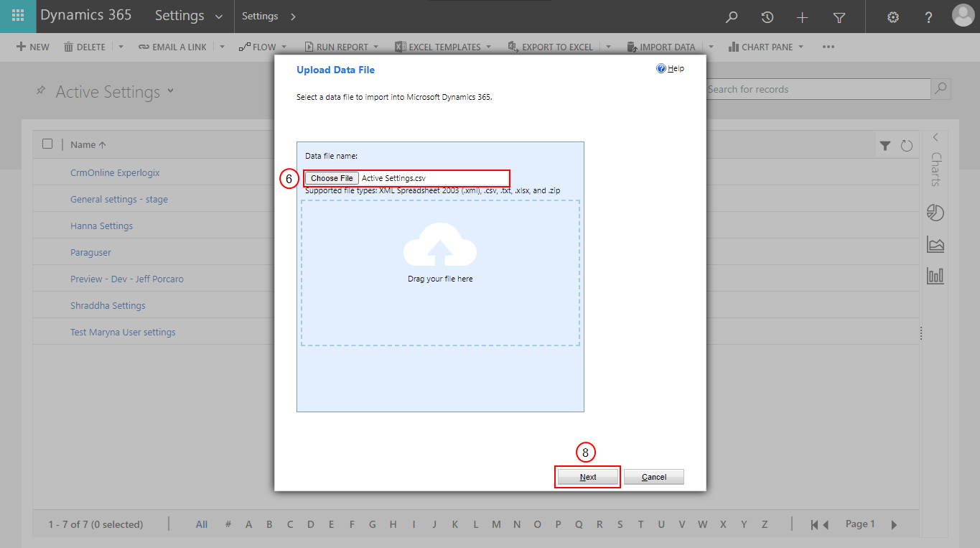
Task: Go to the next page arrow
Action: pyautogui.click(x=894, y=525)
